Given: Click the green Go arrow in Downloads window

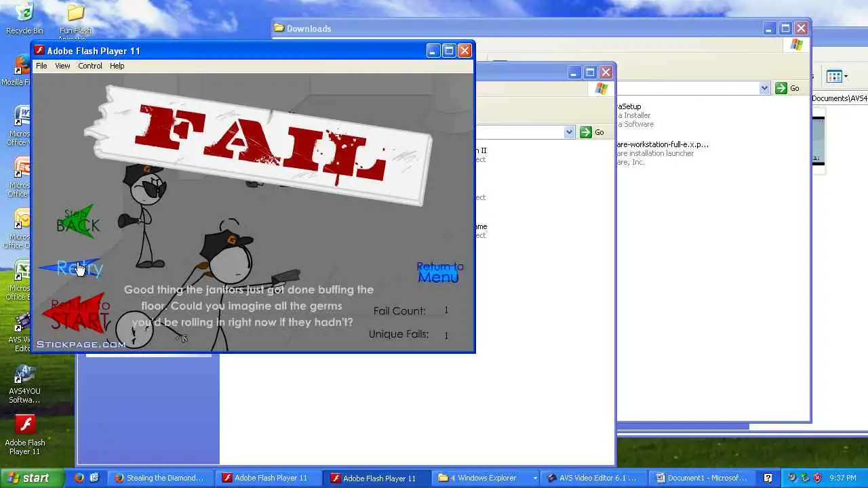Looking at the screenshot, I should click(x=781, y=88).
